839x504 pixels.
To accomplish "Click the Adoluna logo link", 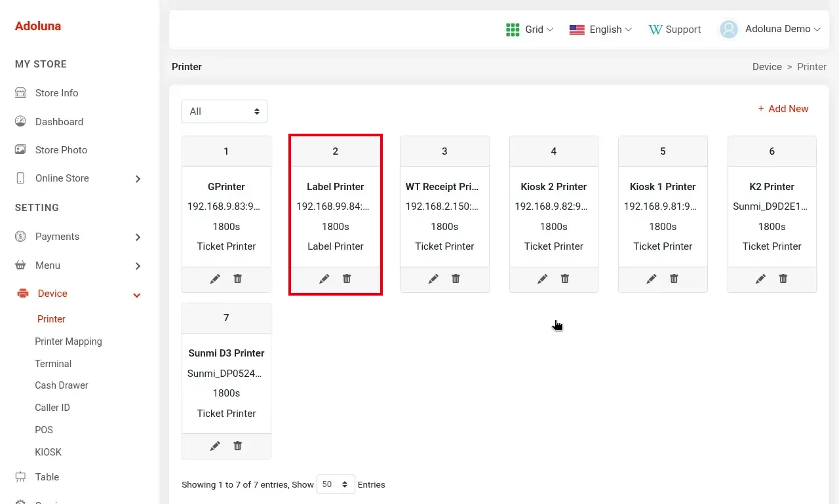I will click(38, 26).
